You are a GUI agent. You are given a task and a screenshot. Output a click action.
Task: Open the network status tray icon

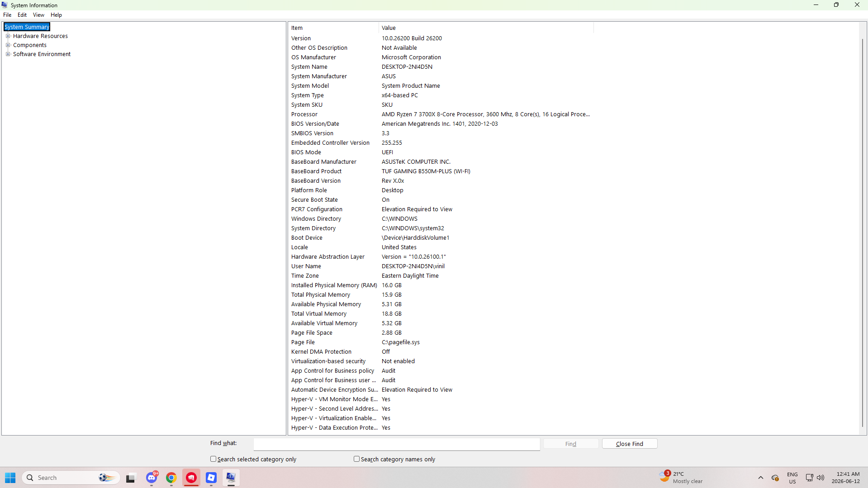(x=809, y=478)
